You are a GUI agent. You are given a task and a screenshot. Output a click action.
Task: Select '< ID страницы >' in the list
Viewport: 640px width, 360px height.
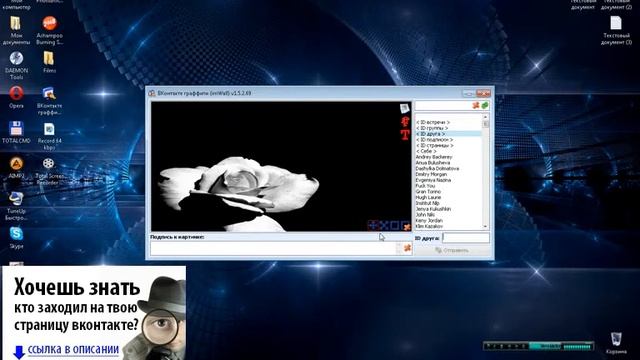435,145
